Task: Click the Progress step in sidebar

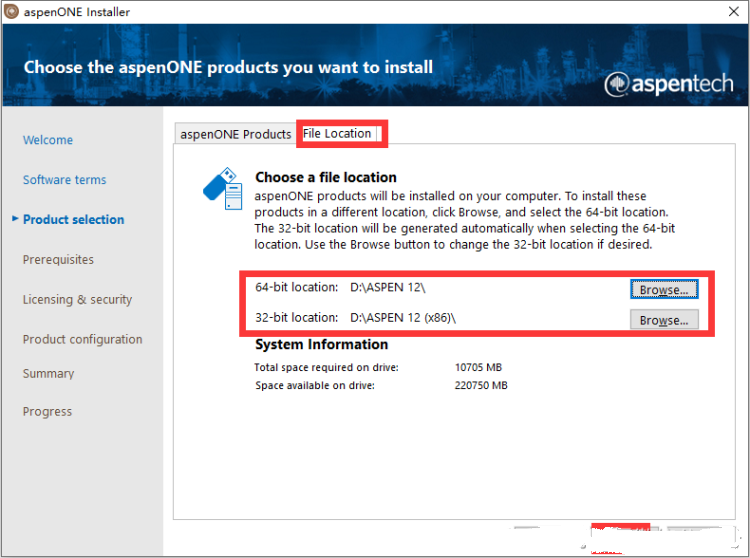Action: click(x=47, y=412)
